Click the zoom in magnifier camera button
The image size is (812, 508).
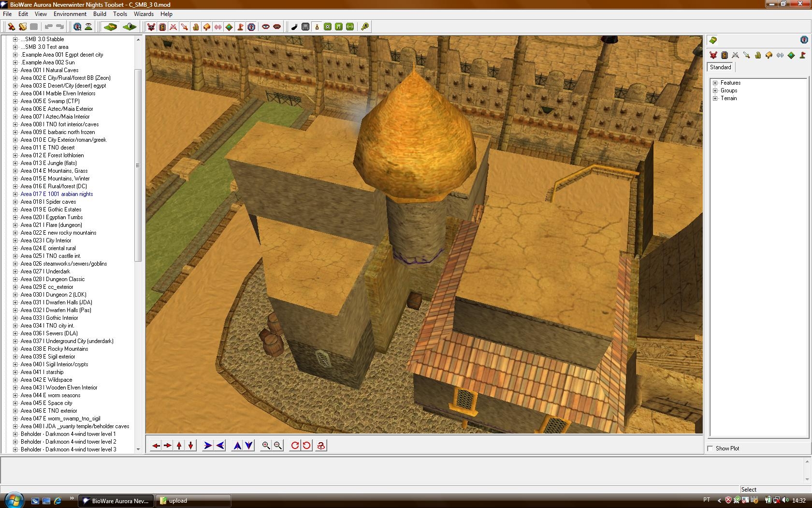pos(266,446)
